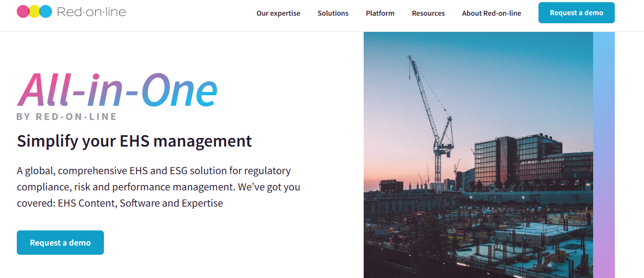Click the Simplify your EHS management heading

click(x=134, y=141)
